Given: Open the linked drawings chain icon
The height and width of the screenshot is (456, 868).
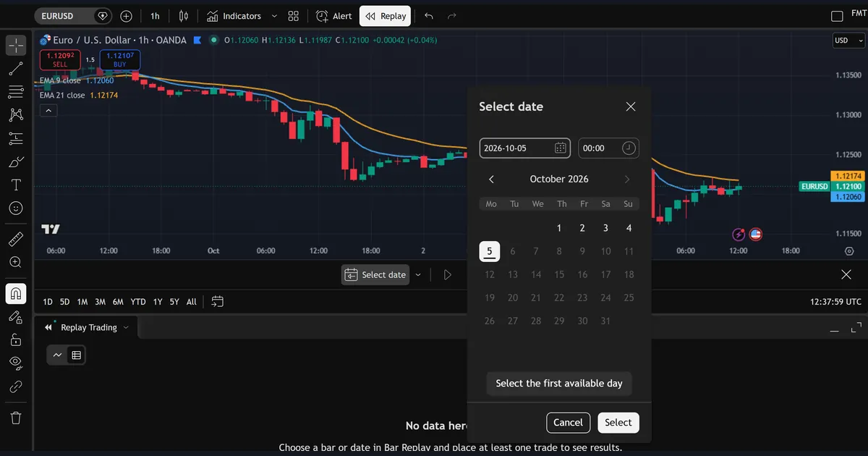Looking at the screenshot, I should tap(16, 387).
